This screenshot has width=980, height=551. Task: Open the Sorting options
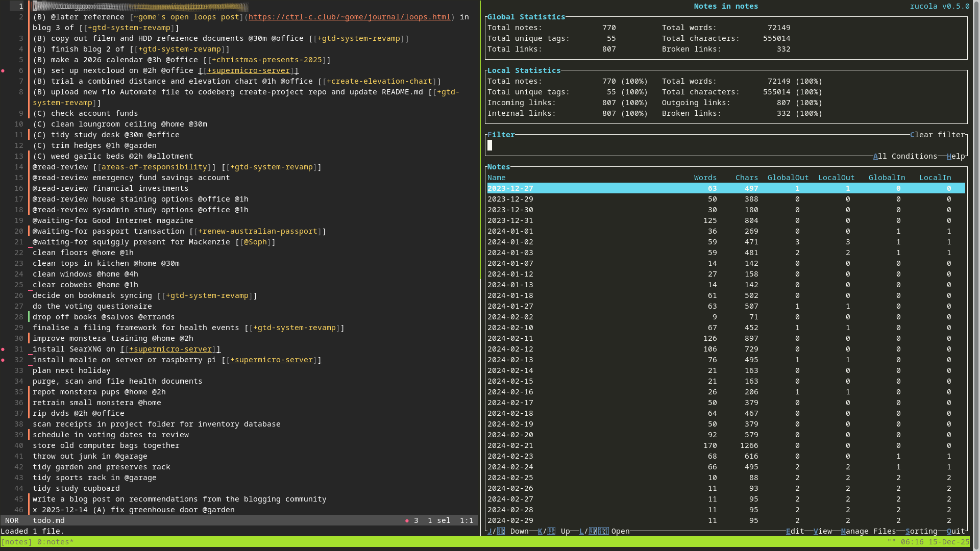(921, 532)
